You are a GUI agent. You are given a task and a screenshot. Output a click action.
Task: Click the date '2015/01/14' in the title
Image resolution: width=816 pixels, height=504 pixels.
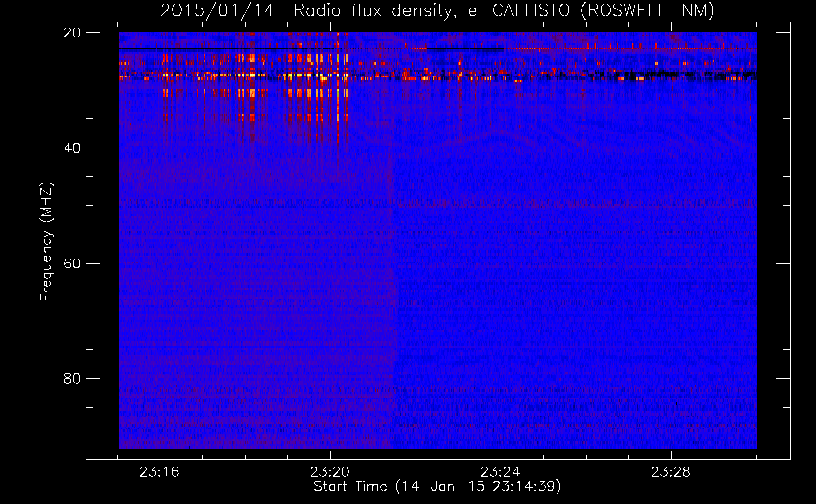point(217,10)
